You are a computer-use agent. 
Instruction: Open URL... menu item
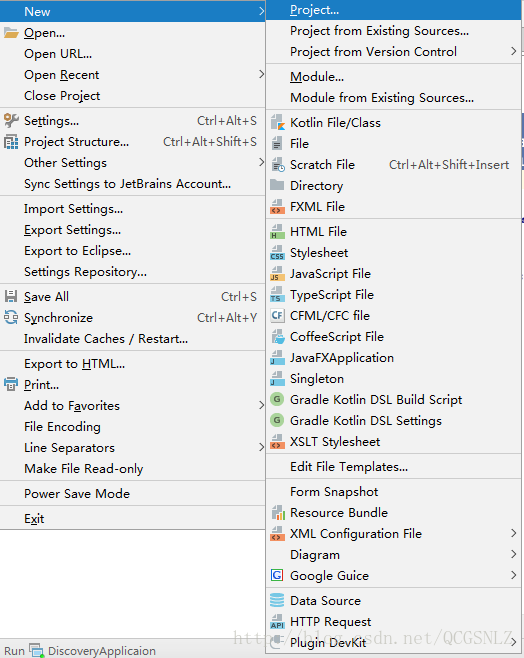pos(133,54)
